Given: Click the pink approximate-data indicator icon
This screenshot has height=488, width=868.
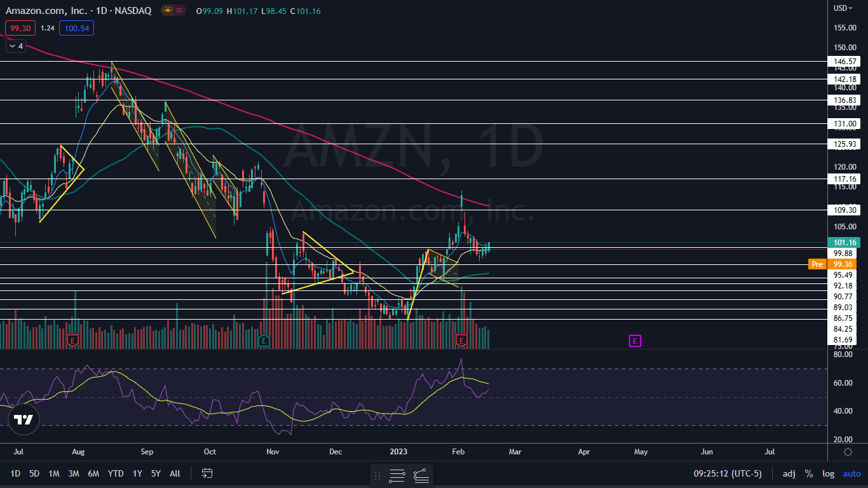Looking at the screenshot, I should [180, 10].
